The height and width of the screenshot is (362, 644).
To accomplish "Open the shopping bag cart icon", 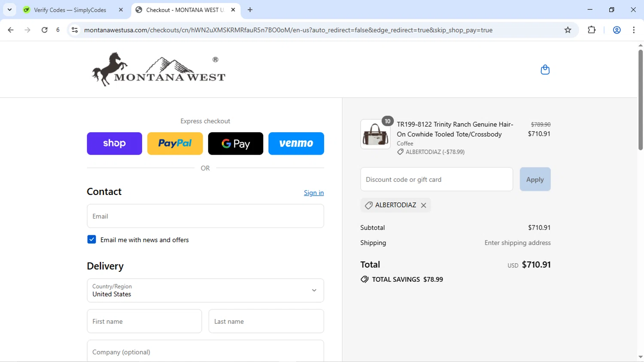I will point(545,70).
